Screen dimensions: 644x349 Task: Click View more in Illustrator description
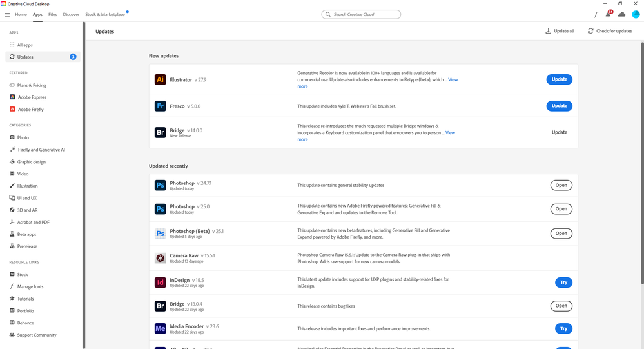(x=453, y=80)
